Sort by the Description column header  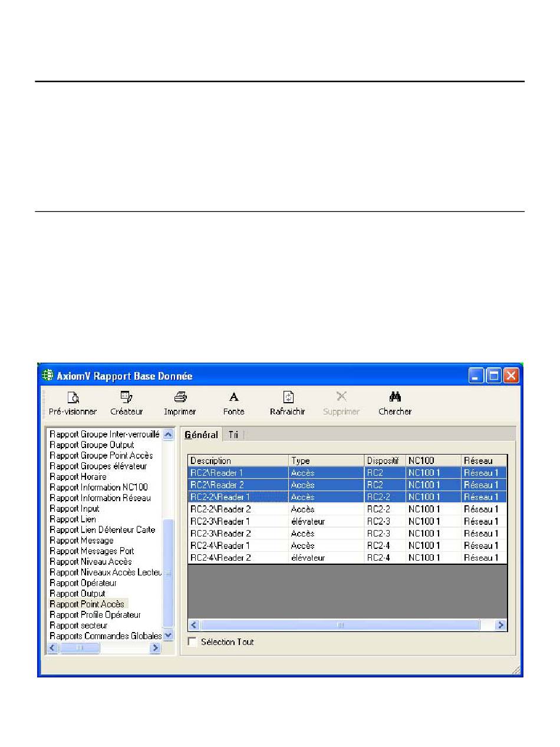point(238,460)
